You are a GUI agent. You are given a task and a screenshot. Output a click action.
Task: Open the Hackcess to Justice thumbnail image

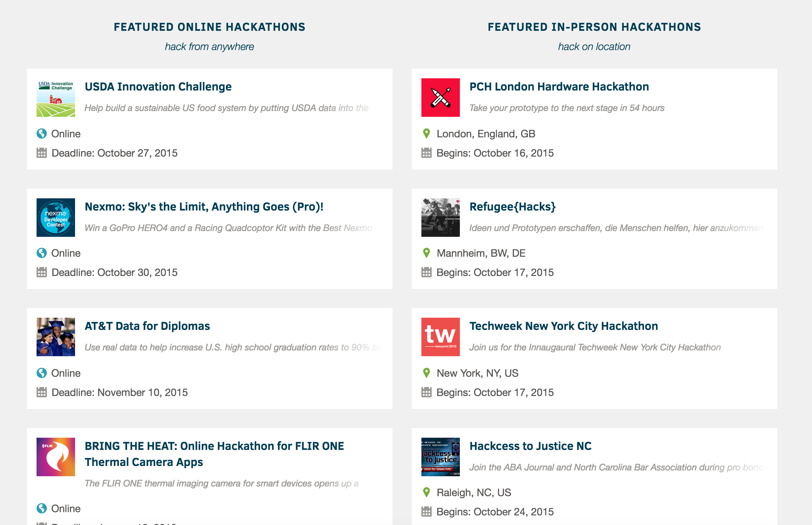pyautogui.click(x=440, y=457)
